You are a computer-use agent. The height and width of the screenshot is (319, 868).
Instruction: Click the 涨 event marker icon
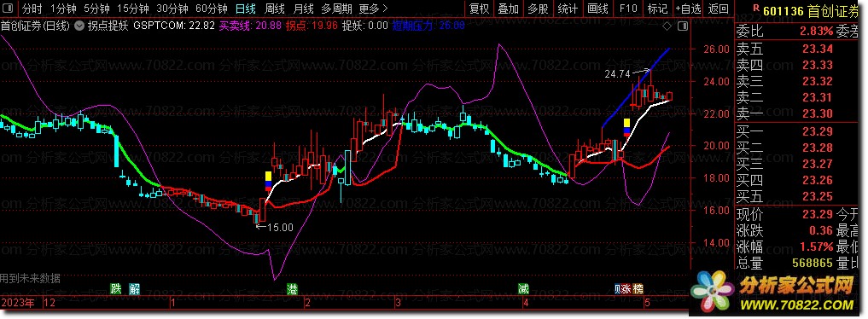pos(626,288)
